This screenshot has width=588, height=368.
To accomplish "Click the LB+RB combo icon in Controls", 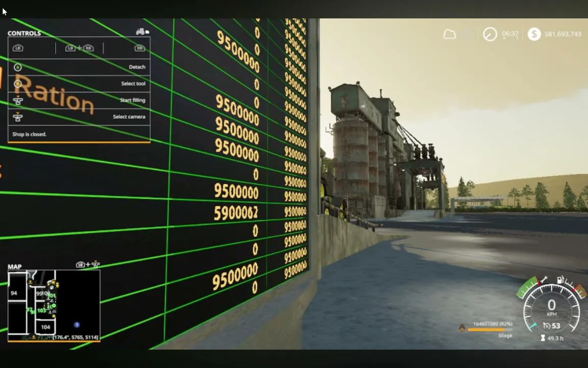I will 79,48.
